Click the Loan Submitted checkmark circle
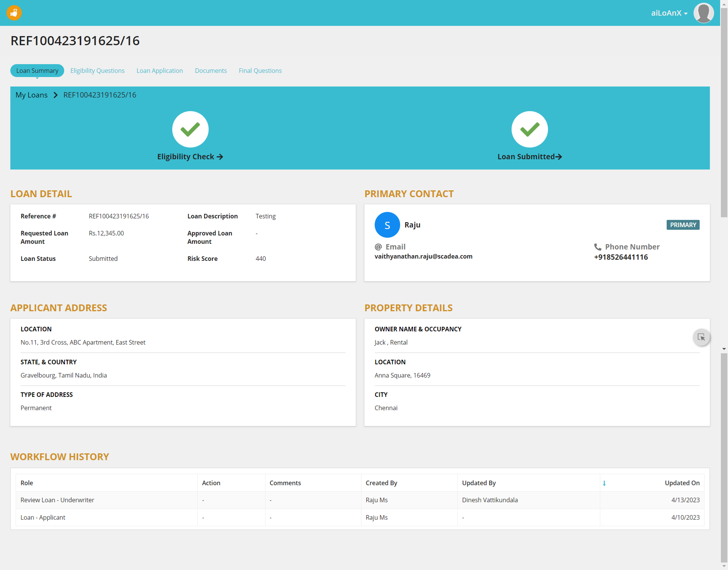728x570 pixels. (x=529, y=129)
